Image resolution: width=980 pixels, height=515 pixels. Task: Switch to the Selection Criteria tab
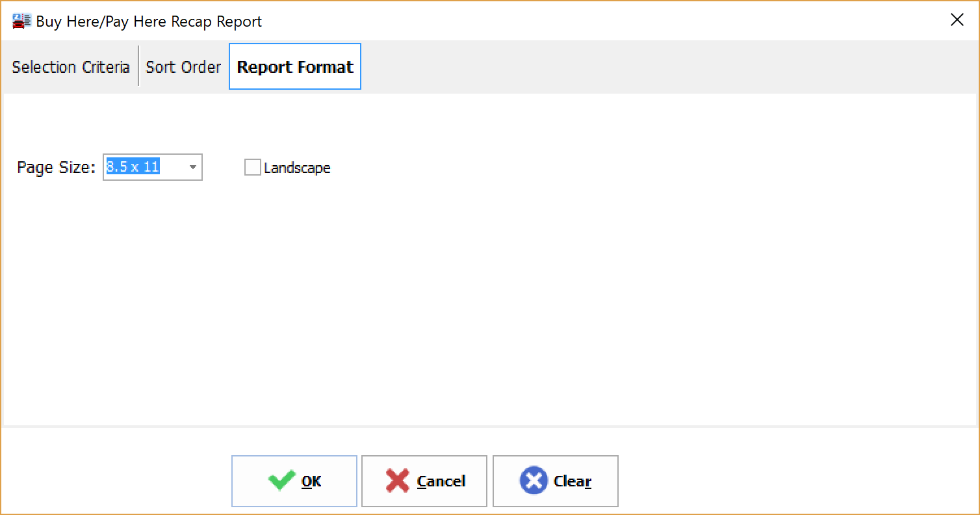[x=71, y=67]
